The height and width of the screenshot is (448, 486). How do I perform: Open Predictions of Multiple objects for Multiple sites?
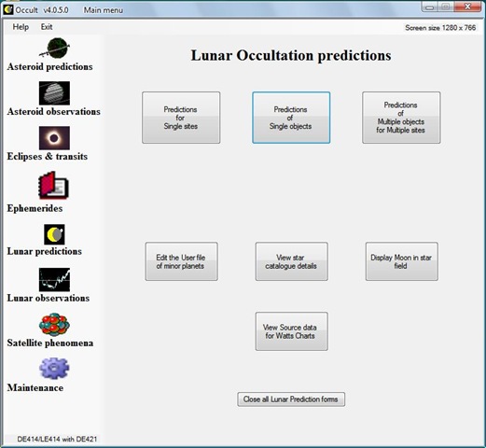pos(401,118)
